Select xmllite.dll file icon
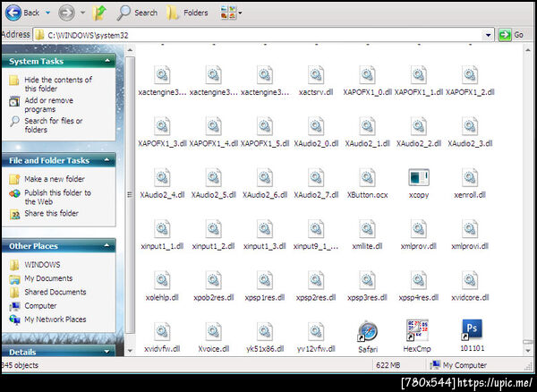Screen dimensions: 537x392 pyautogui.click(x=367, y=229)
